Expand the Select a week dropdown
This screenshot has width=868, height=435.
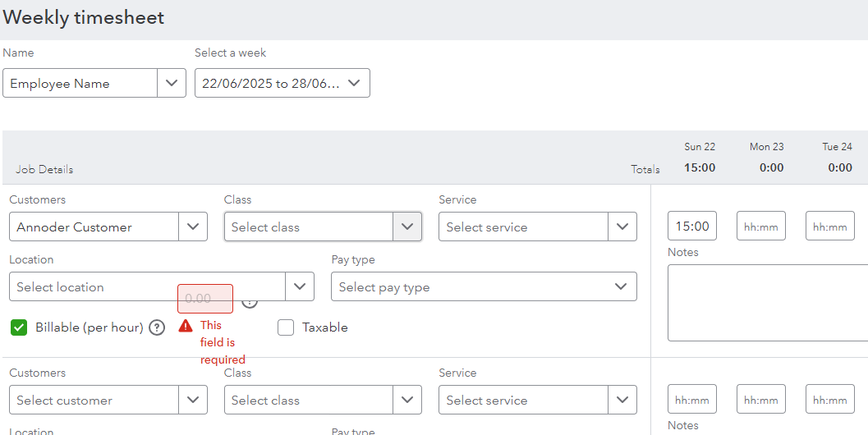tap(354, 83)
